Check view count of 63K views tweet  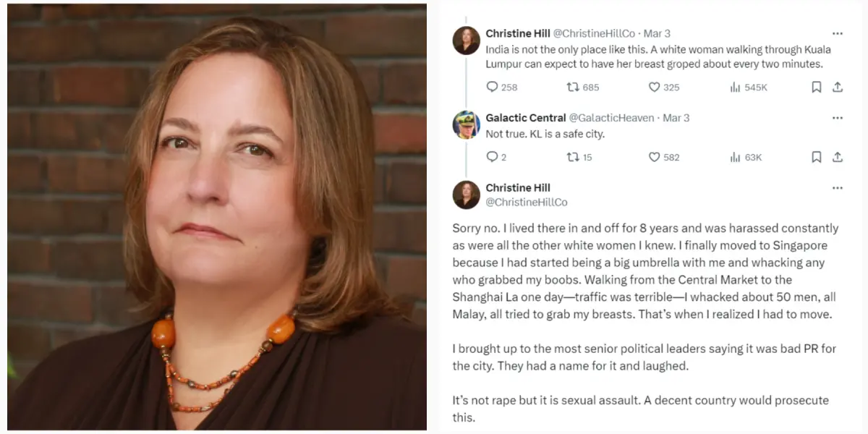[x=747, y=157]
